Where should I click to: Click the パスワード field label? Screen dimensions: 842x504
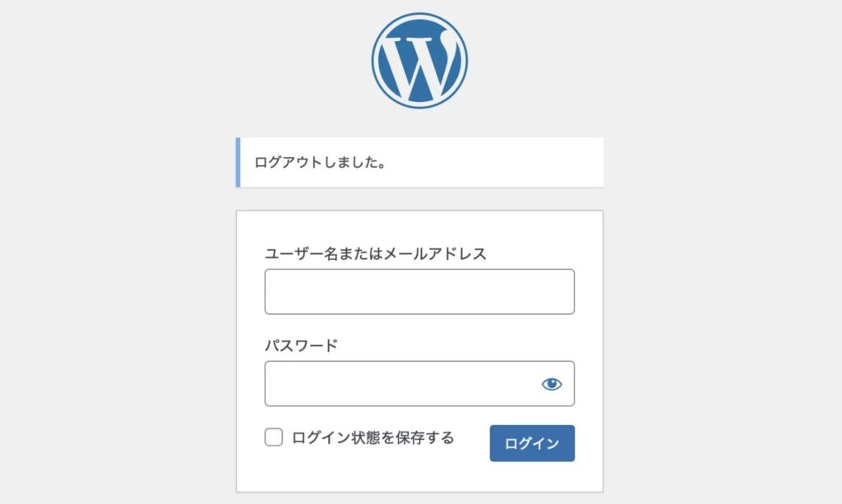301,346
